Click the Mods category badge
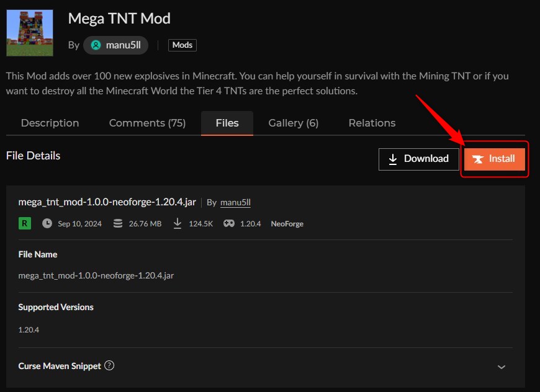This screenshot has height=392, width=540. click(182, 45)
